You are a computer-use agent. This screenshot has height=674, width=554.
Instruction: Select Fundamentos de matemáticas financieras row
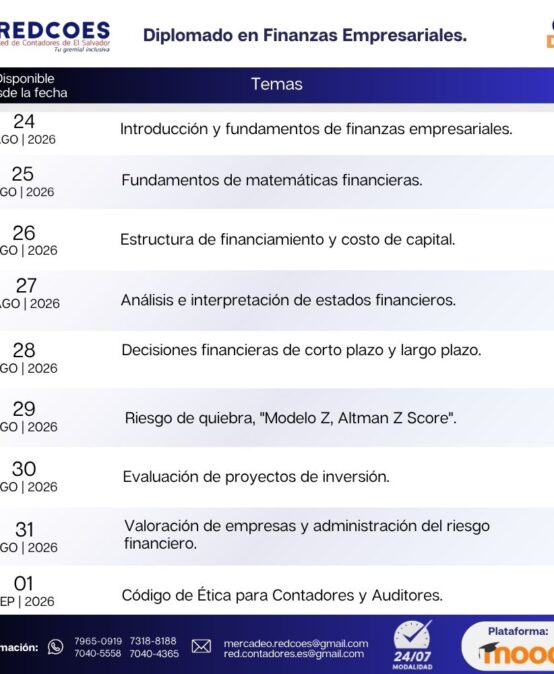pos(277,181)
